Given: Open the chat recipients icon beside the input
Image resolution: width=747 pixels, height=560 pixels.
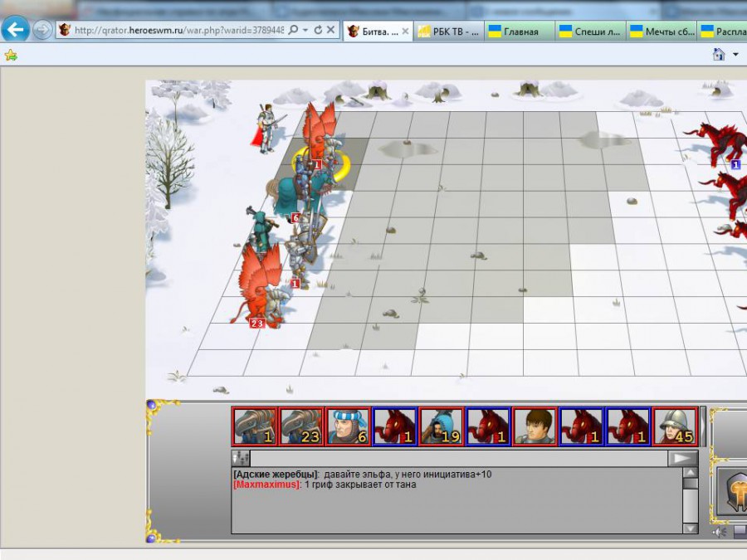Looking at the screenshot, I should click(241, 459).
